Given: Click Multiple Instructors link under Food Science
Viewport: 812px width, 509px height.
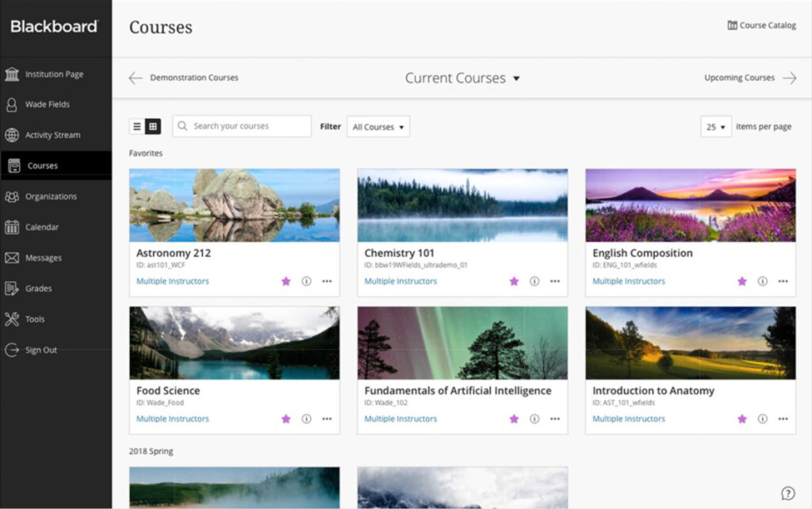Looking at the screenshot, I should pos(172,419).
